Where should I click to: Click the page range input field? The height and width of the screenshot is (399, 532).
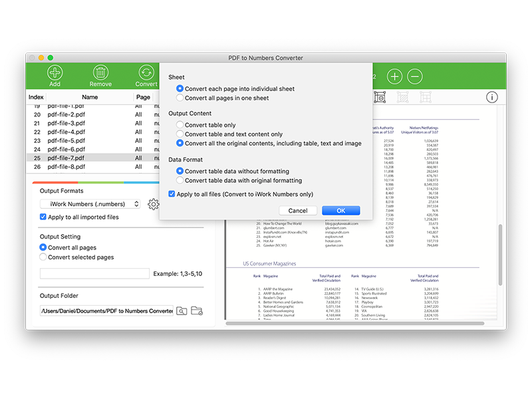(x=94, y=273)
